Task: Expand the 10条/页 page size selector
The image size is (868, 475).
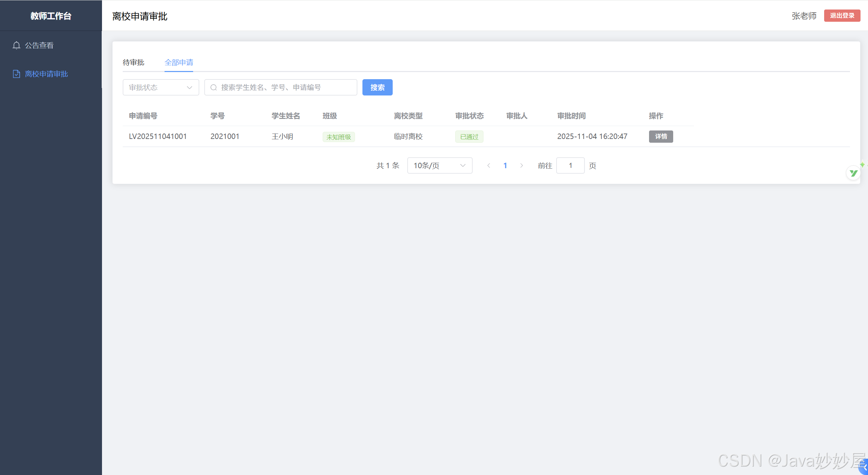Action: [x=440, y=165]
